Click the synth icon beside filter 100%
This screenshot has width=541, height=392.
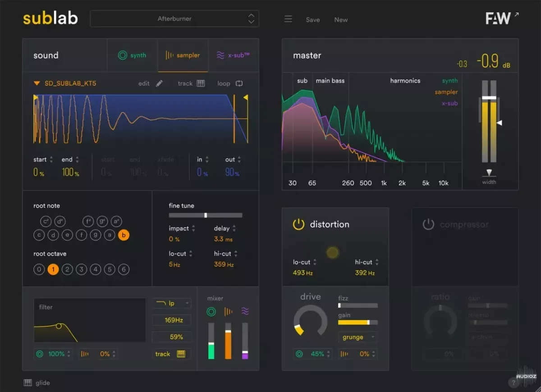[x=40, y=354]
